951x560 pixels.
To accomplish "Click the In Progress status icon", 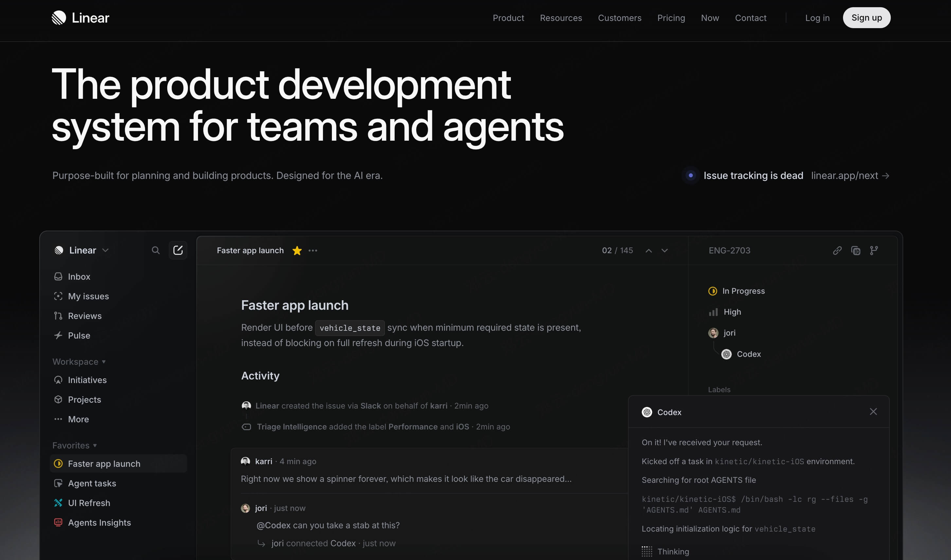I will 713,291.
